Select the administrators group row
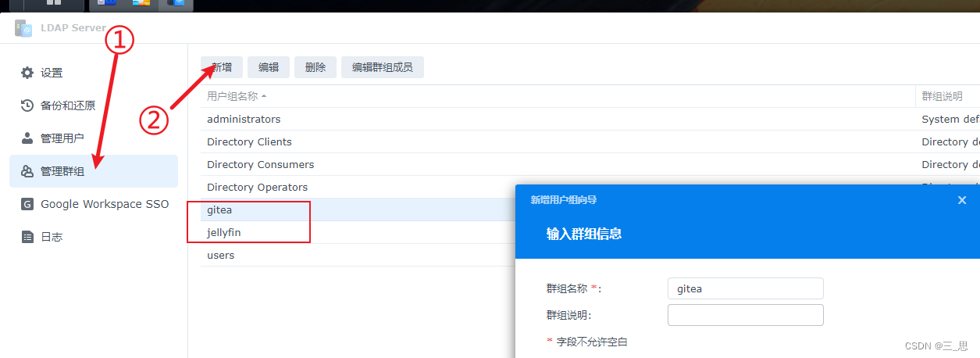The height and width of the screenshot is (358, 980). (590, 119)
